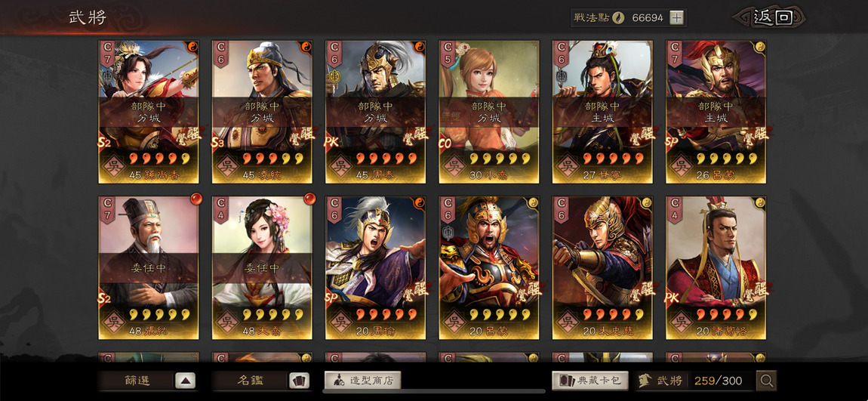The image size is (868, 401).
Task: Expand the 篩選 filter arrow
Action: (186, 381)
